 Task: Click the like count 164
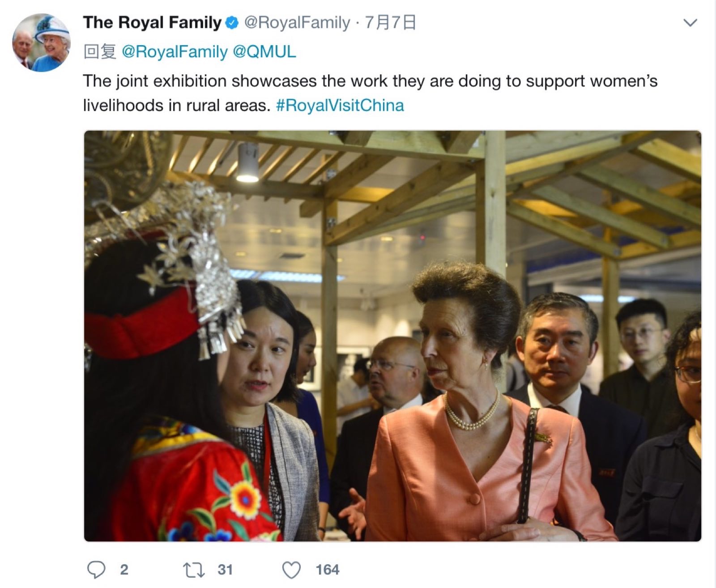(x=328, y=570)
